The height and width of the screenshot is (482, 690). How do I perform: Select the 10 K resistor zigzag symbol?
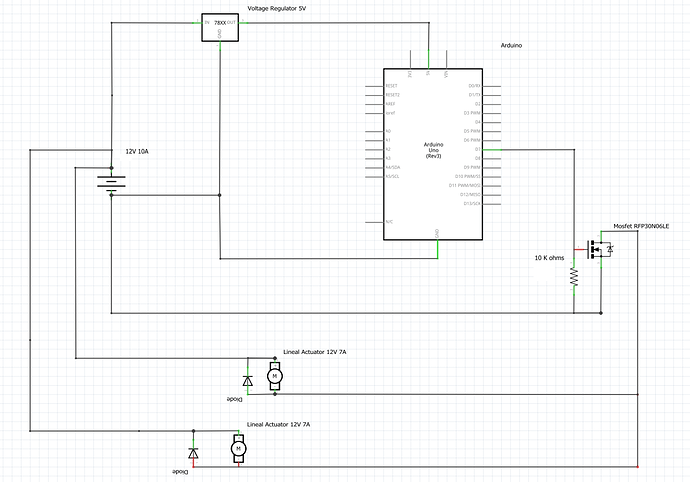(x=574, y=277)
